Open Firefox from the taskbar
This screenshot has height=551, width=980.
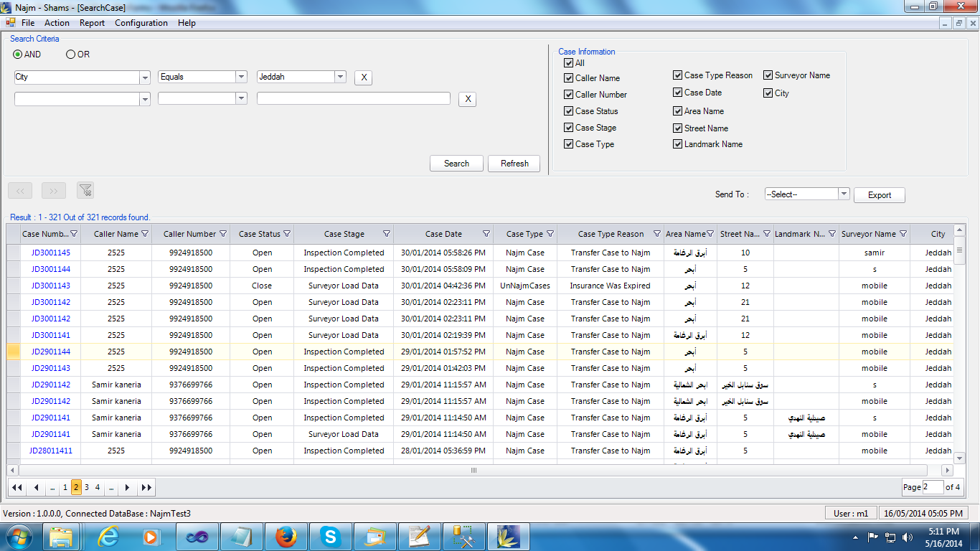click(x=286, y=537)
